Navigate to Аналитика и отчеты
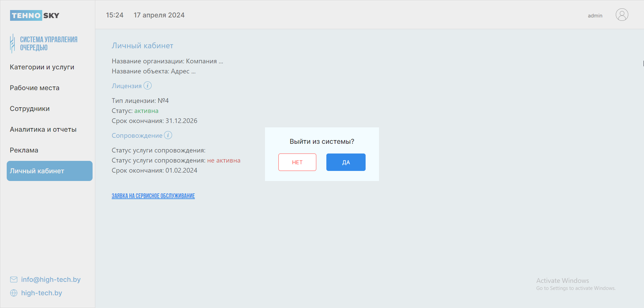Viewport: 644px width, 308px height. [x=43, y=129]
